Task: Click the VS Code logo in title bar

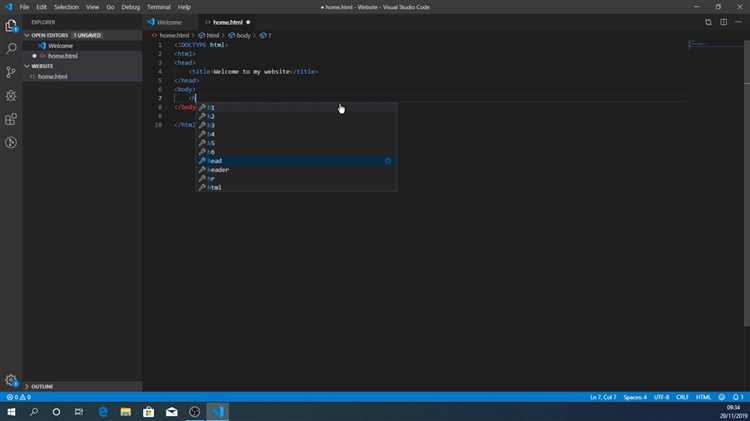Action: [x=9, y=7]
